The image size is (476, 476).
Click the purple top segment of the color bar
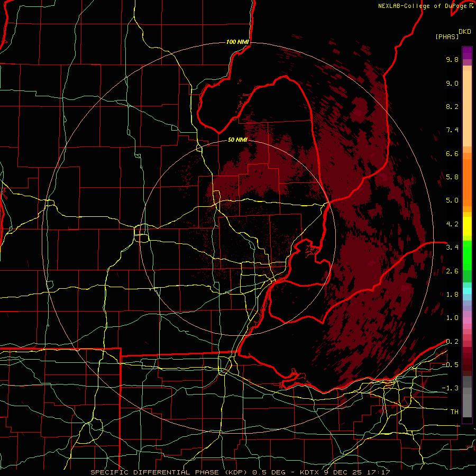tap(467, 53)
